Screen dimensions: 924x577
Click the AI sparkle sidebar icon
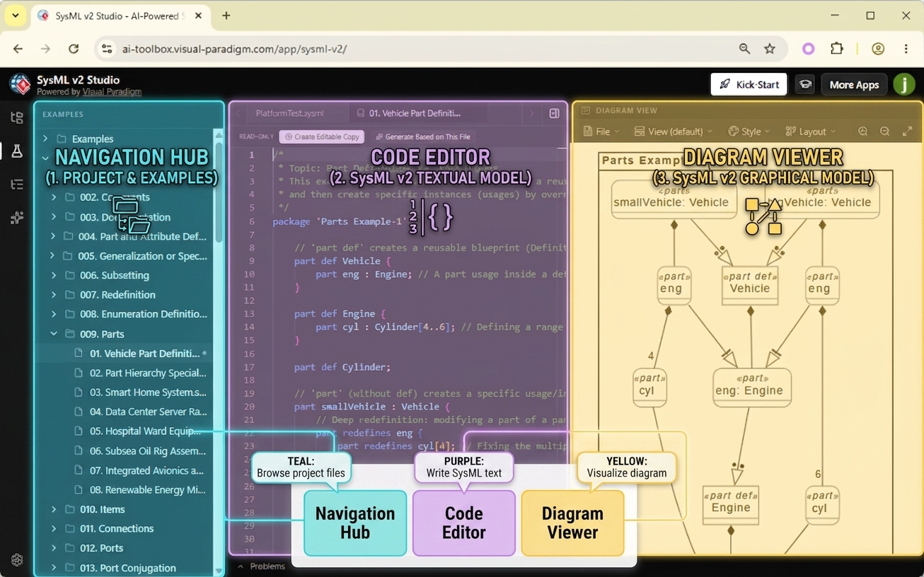(x=17, y=218)
